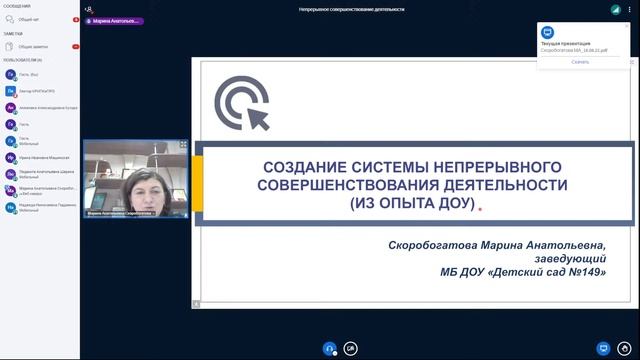Open the public chat «Общий чат»
The width and height of the screenshot is (640, 360).
coord(40,20)
